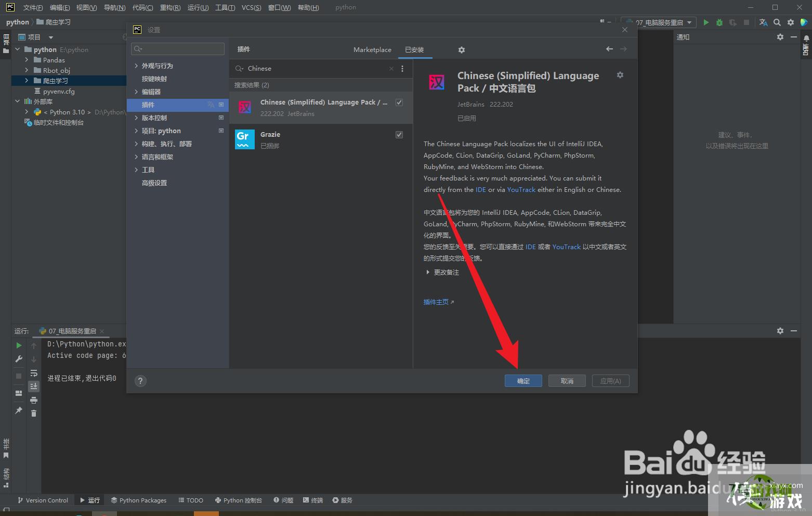Screen dimensions: 812x516
Task: Open the 文件(F) menu
Action: point(33,7)
